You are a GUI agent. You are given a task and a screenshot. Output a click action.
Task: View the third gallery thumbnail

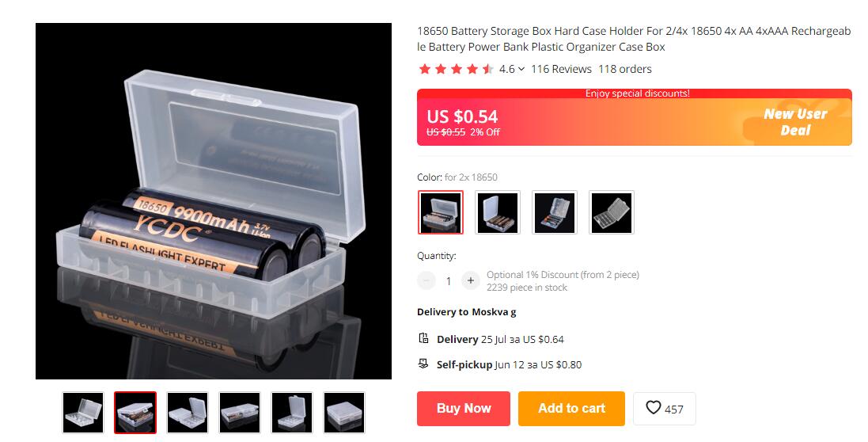(x=188, y=413)
